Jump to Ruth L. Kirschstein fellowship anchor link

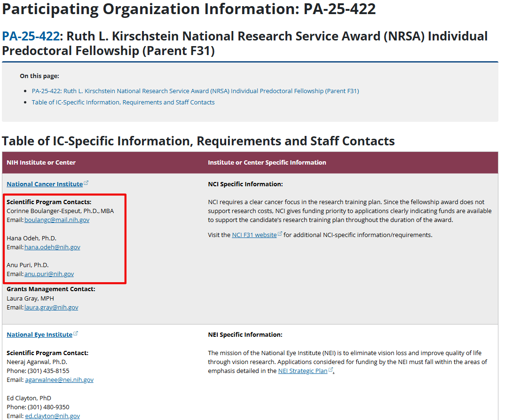tap(195, 91)
